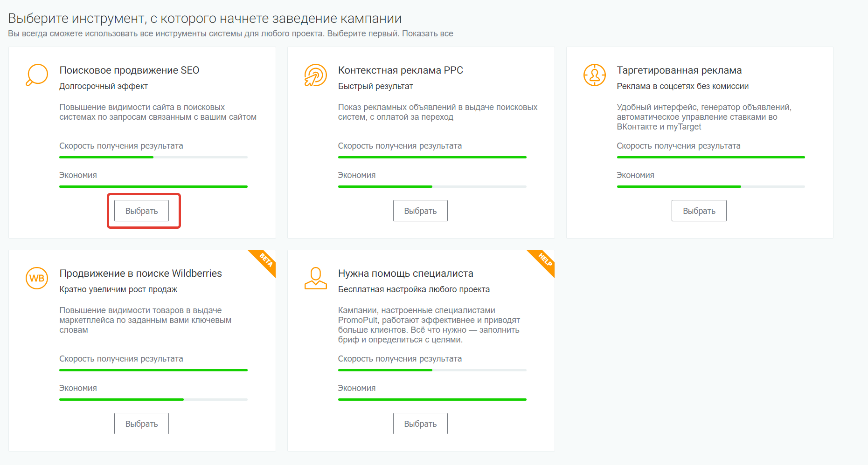Image resolution: width=868 pixels, height=465 pixels.
Task: Click the orange BETA corner ribbon
Action: (x=264, y=261)
